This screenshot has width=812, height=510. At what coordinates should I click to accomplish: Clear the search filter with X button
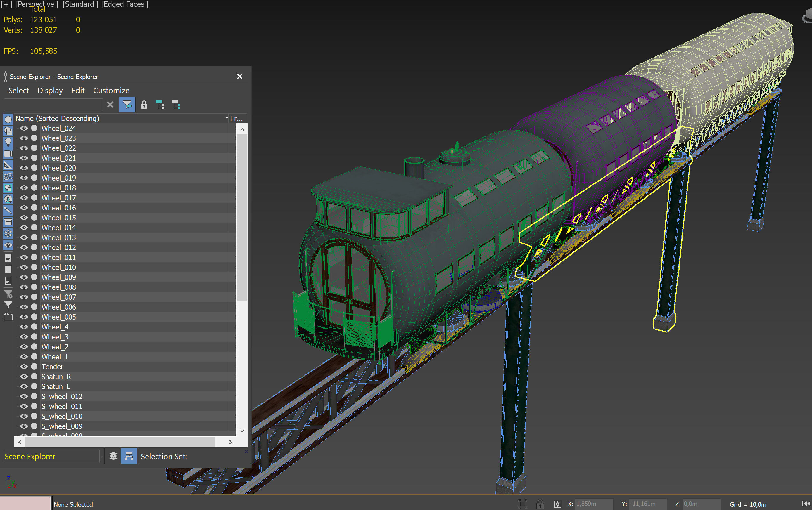[x=110, y=105]
